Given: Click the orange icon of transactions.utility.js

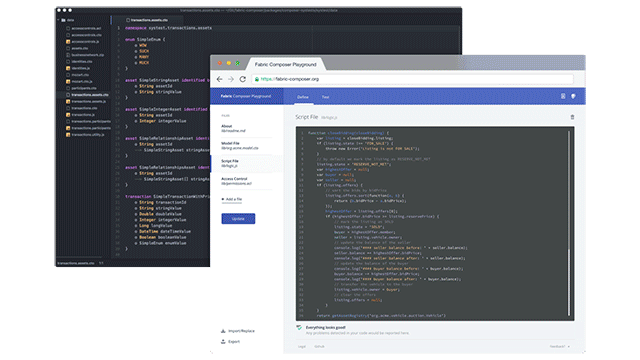Looking at the screenshot, I should [68, 135].
